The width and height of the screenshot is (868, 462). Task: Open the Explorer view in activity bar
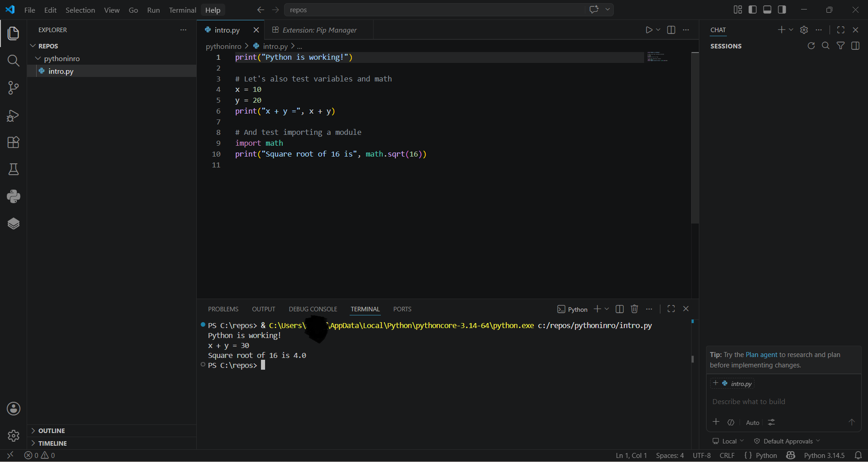14,33
